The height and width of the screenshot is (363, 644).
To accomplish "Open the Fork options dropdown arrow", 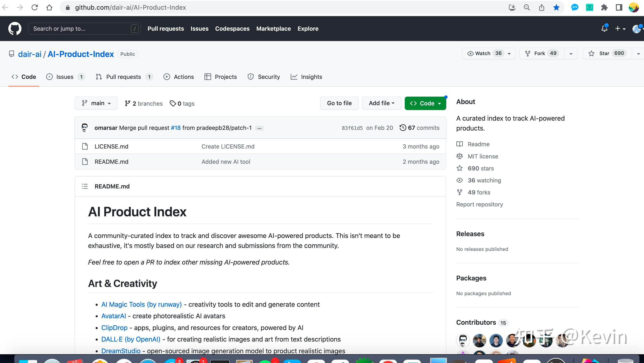I will tap(571, 54).
